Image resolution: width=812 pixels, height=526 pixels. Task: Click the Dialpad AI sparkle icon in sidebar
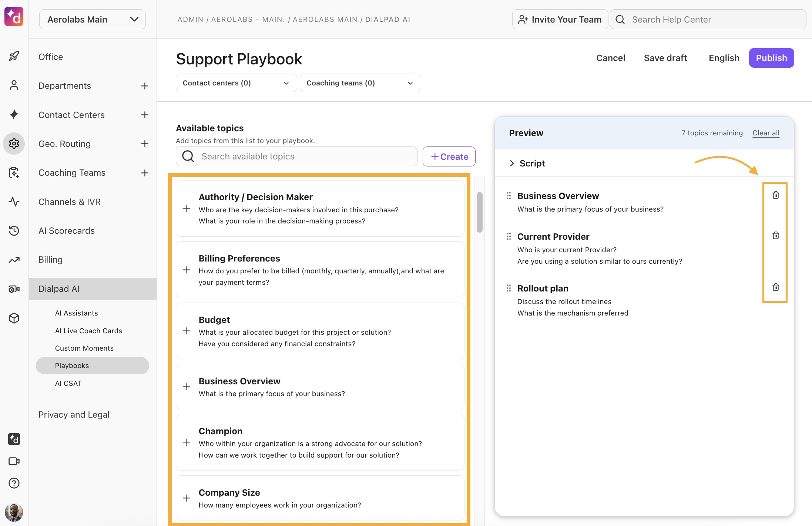pos(14,114)
